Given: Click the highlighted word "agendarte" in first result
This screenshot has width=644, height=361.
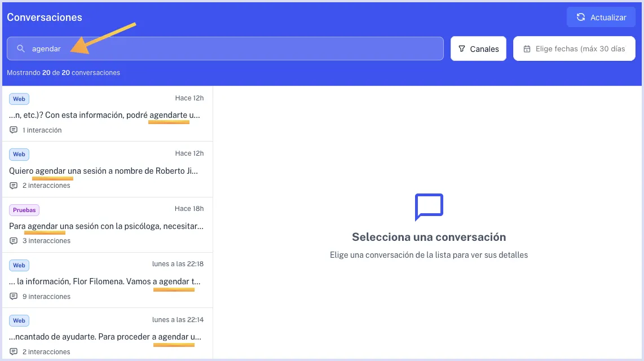Looking at the screenshot, I should coord(169,115).
